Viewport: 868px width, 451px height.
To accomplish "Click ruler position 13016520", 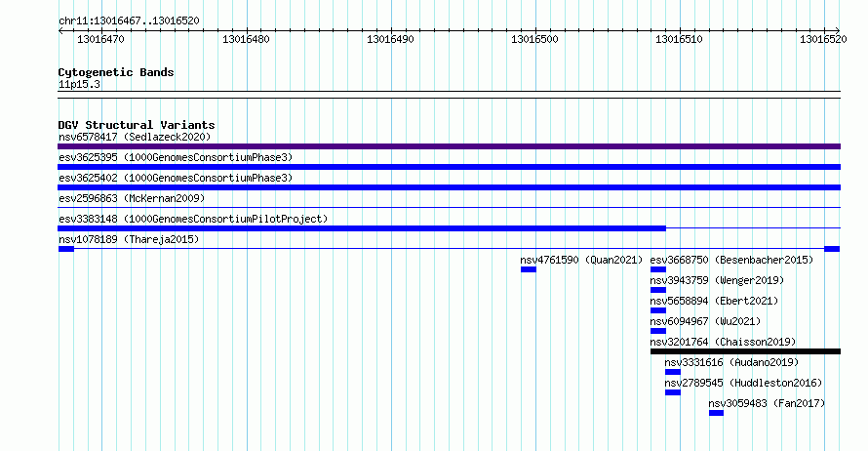I will [823, 39].
